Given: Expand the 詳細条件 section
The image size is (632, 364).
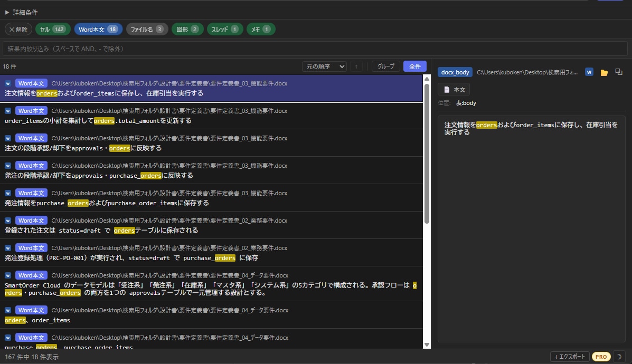Looking at the screenshot, I should tap(21, 13).
